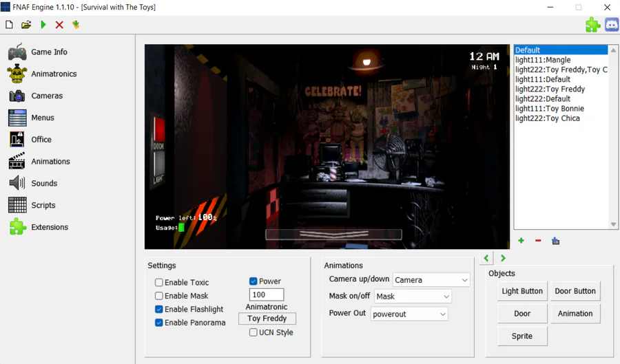Image resolution: width=620 pixels, height=364 pixels.
Task: Click the power value field showing 100
Action: point(266,295)
